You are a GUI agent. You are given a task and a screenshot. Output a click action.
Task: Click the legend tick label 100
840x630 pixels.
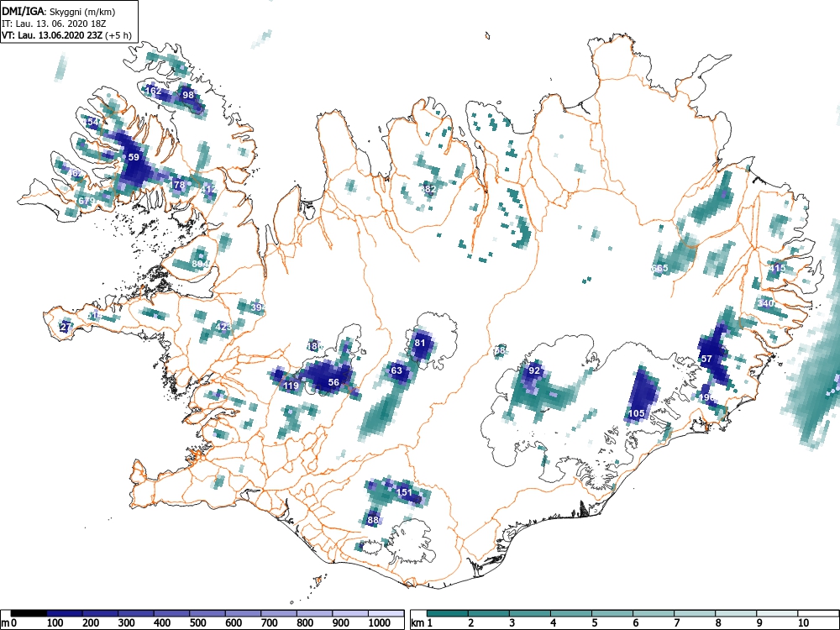click(55, 623)
